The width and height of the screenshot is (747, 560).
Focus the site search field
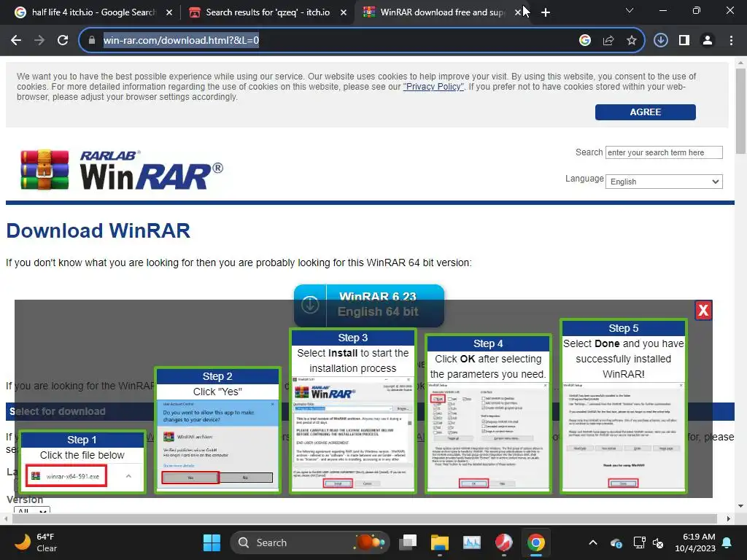click(664, 152)
